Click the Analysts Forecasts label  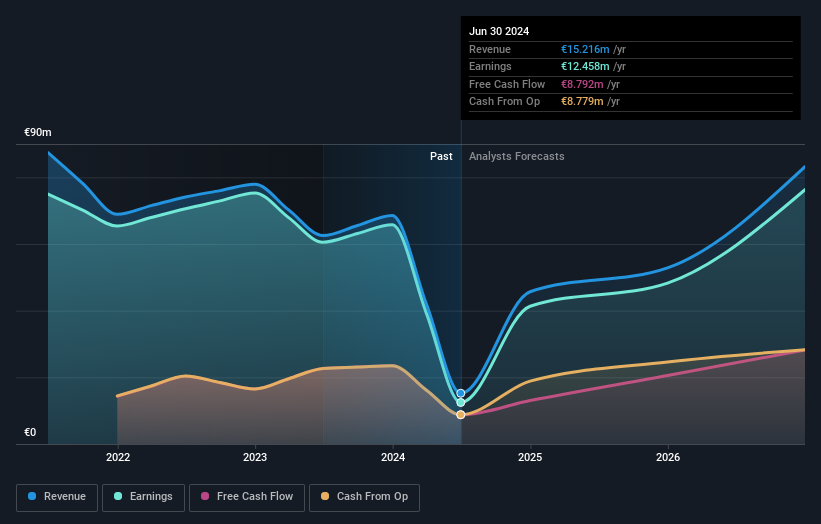pyautogui.click(x=516, y=156)
